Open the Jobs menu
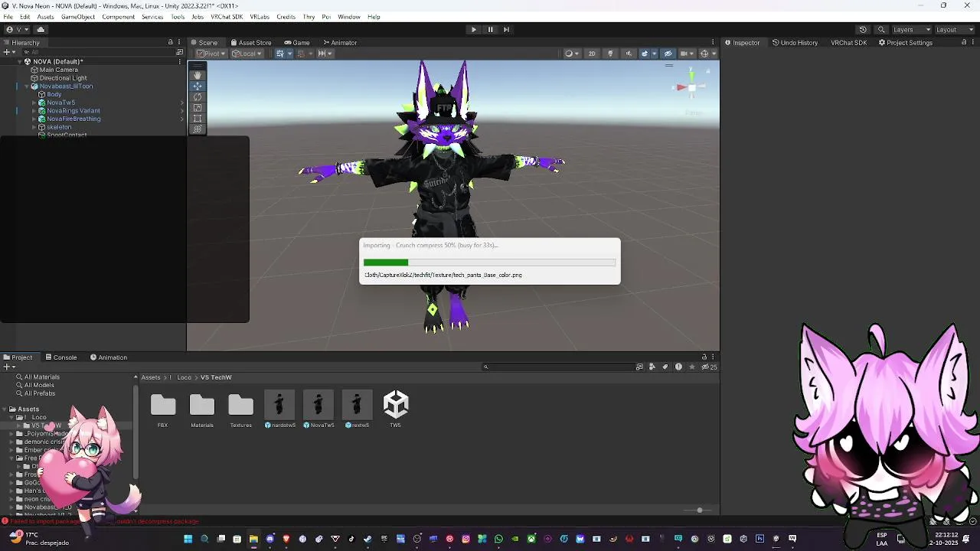Image resolution: width=980 pixels, height=551 pixels. click(198, 16)
